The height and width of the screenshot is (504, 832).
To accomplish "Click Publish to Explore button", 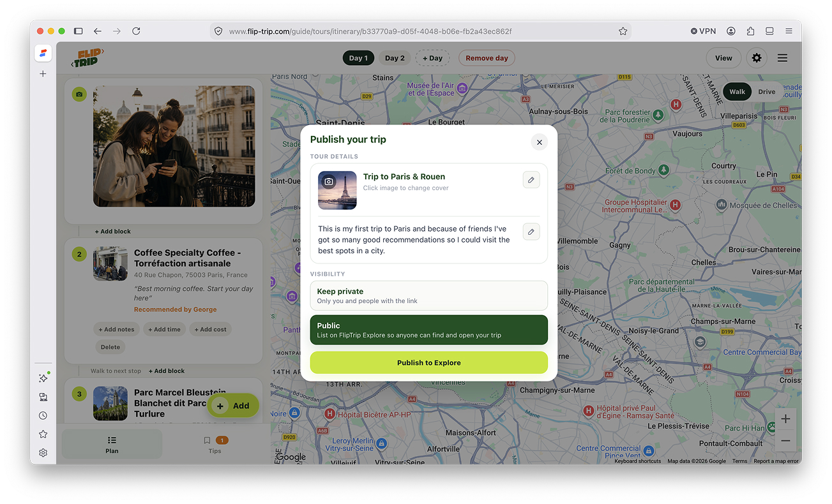I will 429,362.
